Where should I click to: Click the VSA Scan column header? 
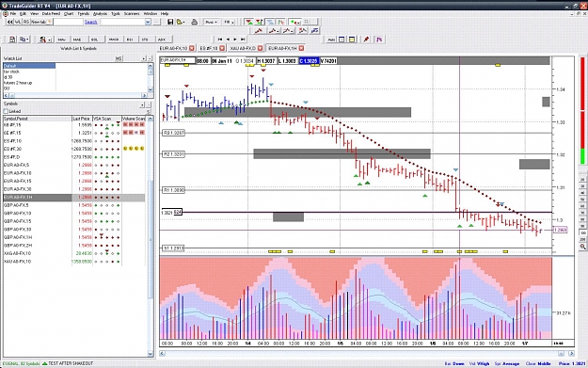(x=107, y=119)
